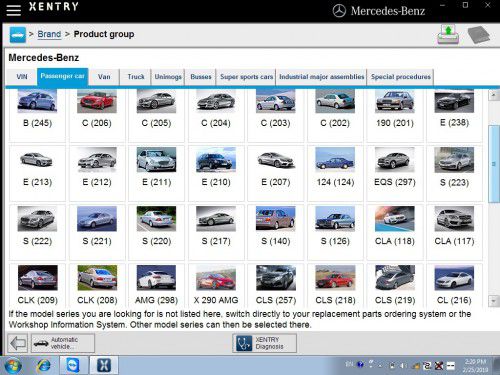Viewport: 500px width, 375px height.
Task: Launch XENTRY Diagnosis button
Action: pos(264,343)
